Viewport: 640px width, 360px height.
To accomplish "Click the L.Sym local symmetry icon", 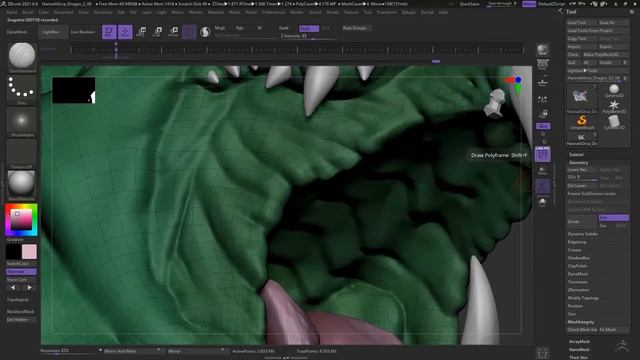I will click(542, 99).
